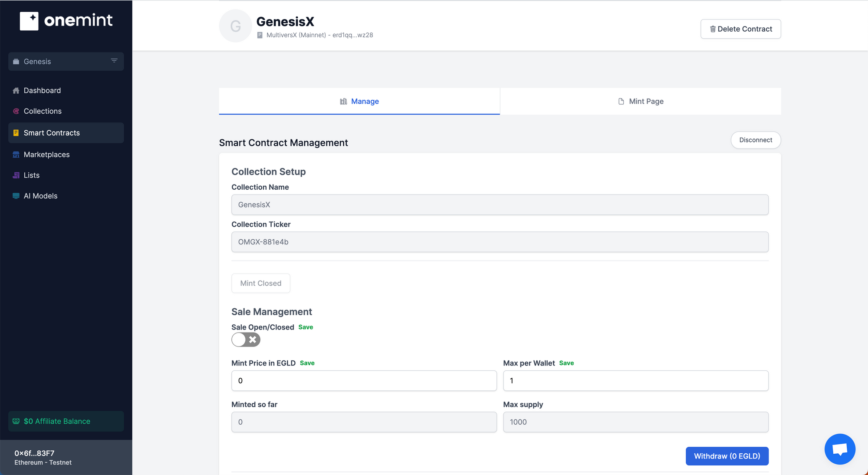The image size is (868, 475).
Task: Click the Minted so far field
Action: pyautogui.click(x=364, y=422)
